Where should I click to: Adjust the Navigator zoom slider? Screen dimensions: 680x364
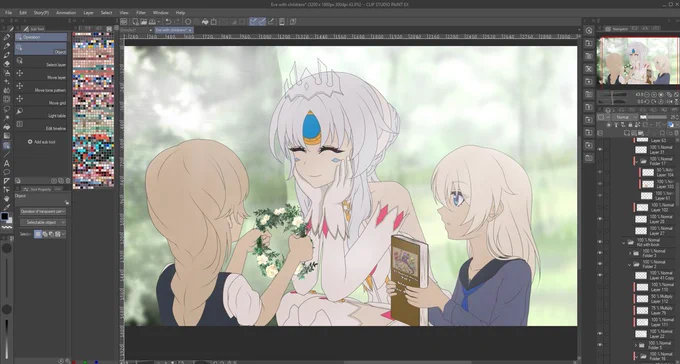612,95
